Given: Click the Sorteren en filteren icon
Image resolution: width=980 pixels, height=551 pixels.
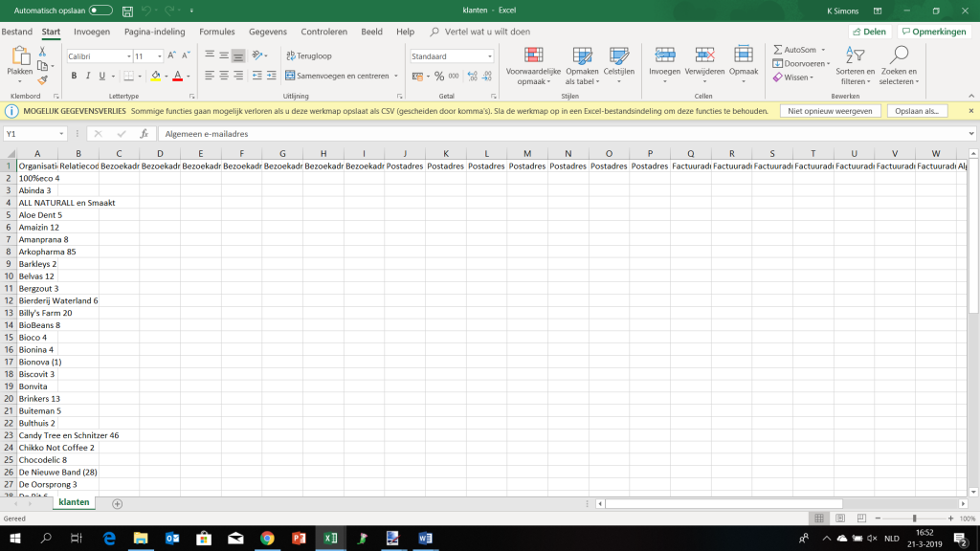Looking at the screenshot, I should tap(855, 55).
